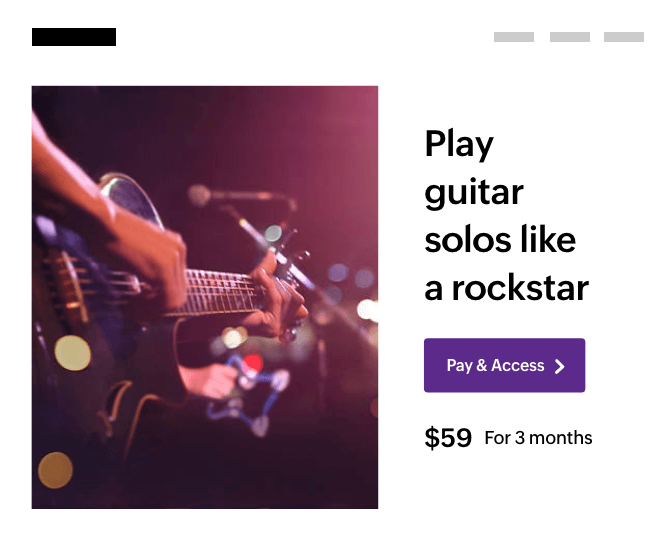Screen dimensions: 666x540
Task: Select the middle gray navigation item
Action: point(569,37)
